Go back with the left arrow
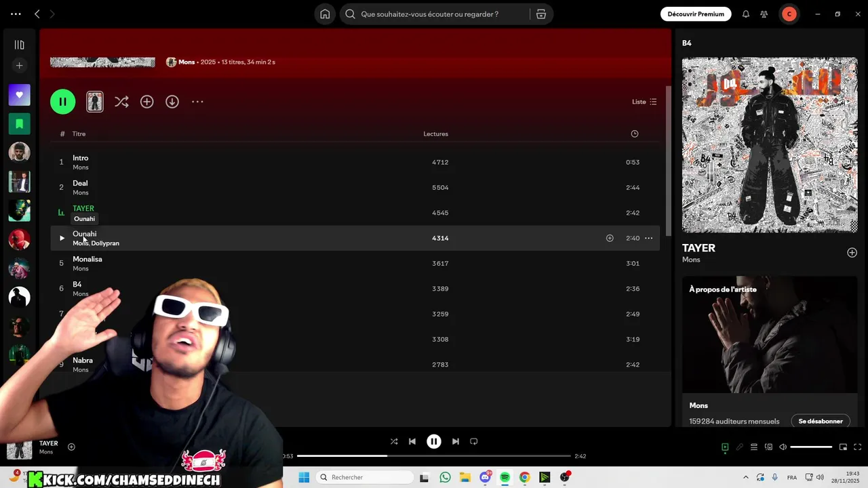 (x=37, y=14)
